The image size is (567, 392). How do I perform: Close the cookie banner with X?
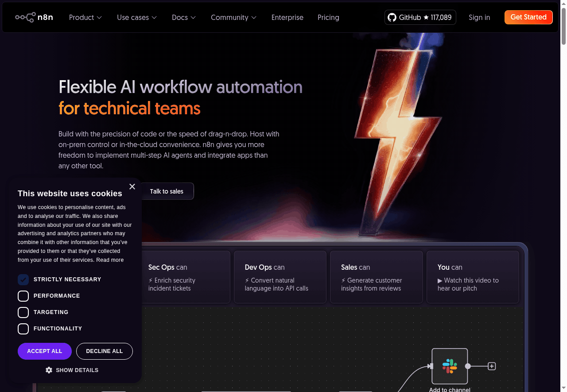(x=132, y=186)
